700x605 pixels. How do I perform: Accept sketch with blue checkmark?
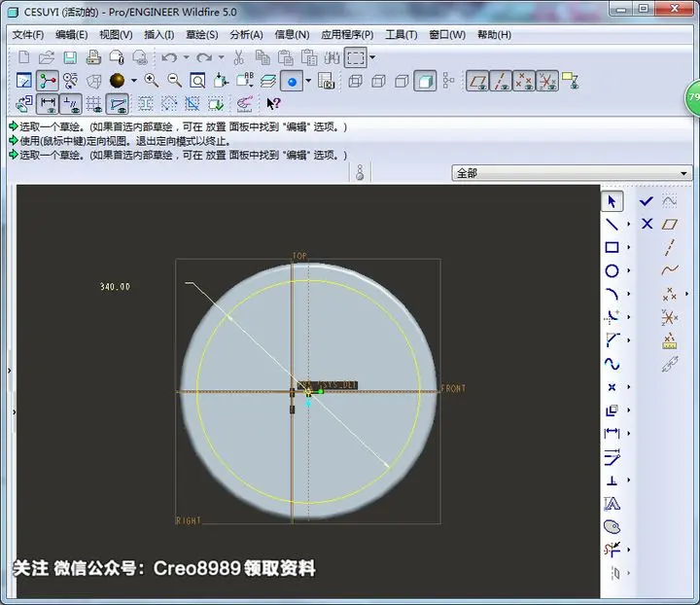pyautogui.click(x=647, y=201)
